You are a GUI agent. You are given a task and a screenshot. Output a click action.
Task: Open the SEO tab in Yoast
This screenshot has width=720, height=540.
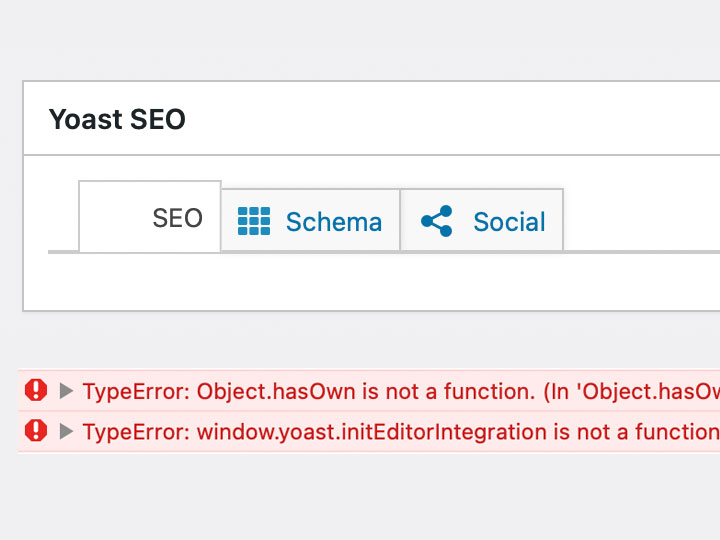click(x=150, y=216)
